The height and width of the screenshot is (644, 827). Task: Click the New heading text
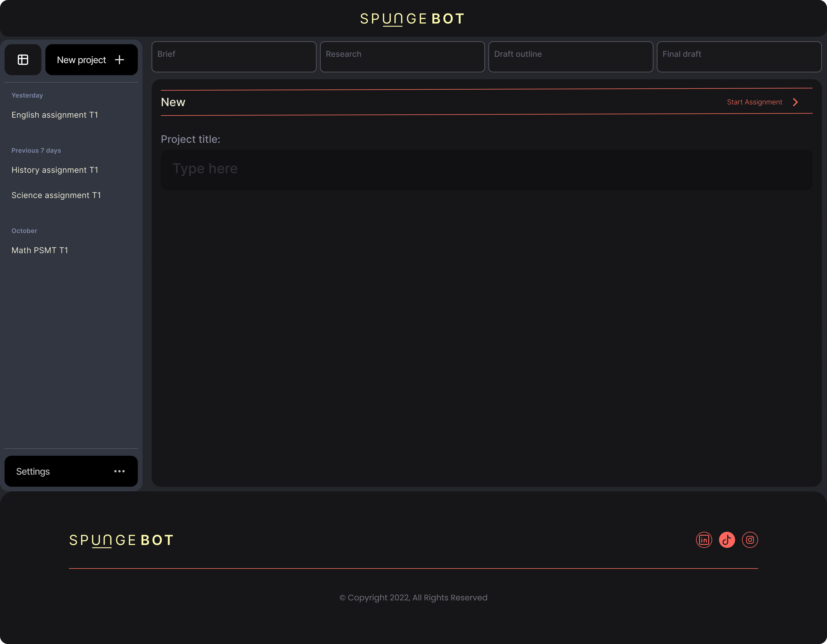[x=173, y=102]
